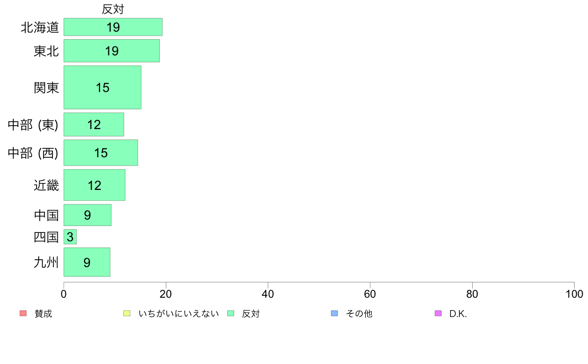The height and width of the screenshot is (364, 588).
Task: Click the red 賛成 legend swatch
Action: click(x=23, y=314)
